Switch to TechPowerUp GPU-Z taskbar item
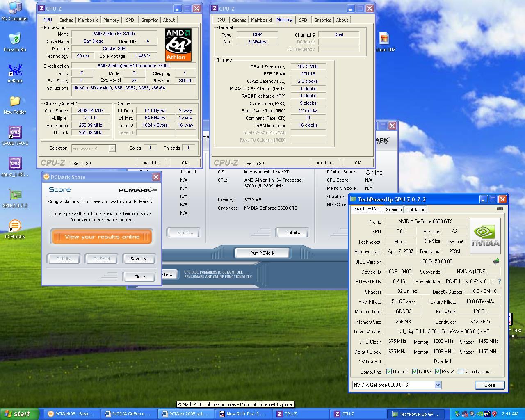Screen dimensions: 525x420 pyautogui.click(x=415, y=414)
